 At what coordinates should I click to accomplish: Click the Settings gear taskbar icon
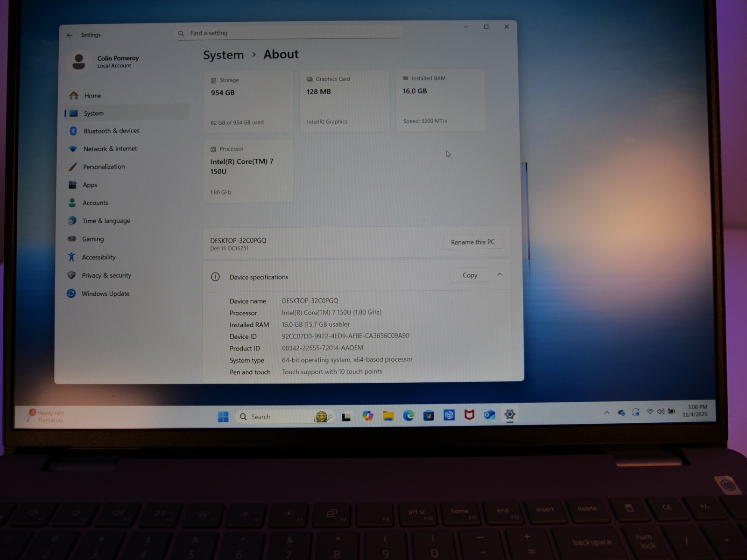coord(510,414)
